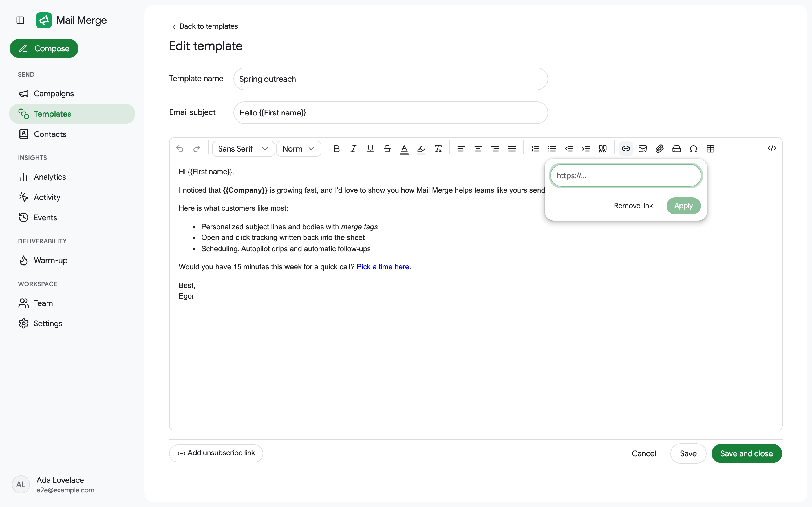Switch to HTML source code view
812x507 pixels.
[772, 148]
